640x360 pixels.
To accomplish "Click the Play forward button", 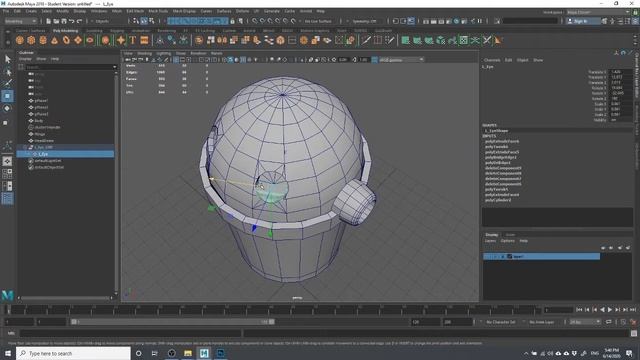I will 610,310.
